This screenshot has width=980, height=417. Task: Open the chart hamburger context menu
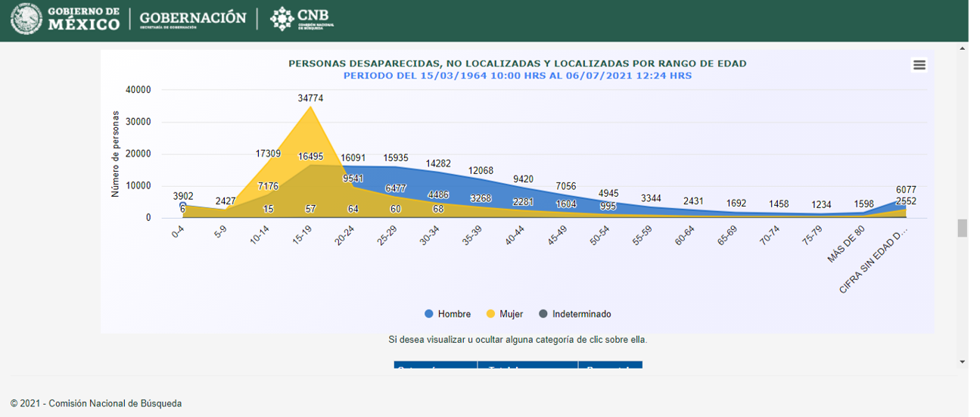click(919, 65)
